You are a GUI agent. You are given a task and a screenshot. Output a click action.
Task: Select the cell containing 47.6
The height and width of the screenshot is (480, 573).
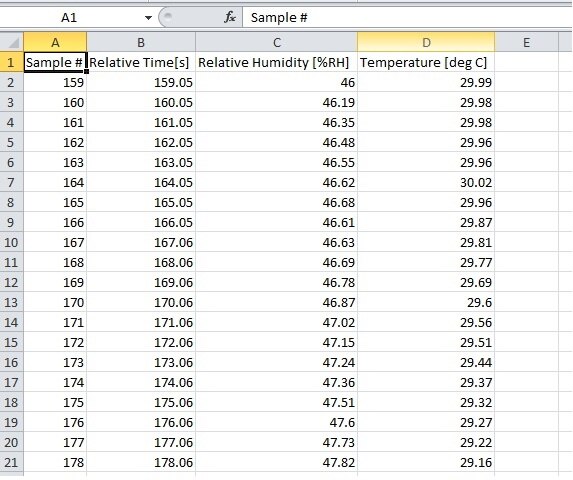point(277,422)
